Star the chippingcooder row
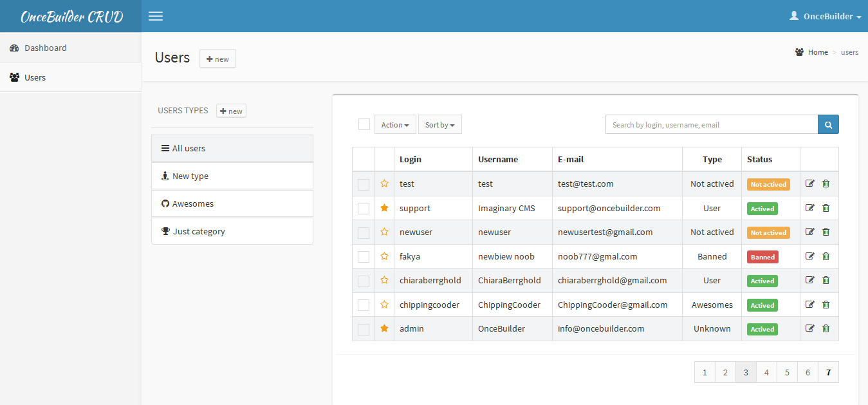Viewport: 868px width, 405px height. pos(385,305)
